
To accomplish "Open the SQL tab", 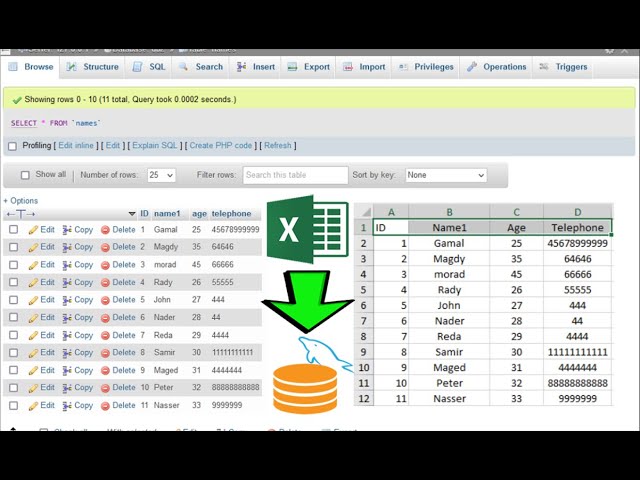I will pos(149,67).
